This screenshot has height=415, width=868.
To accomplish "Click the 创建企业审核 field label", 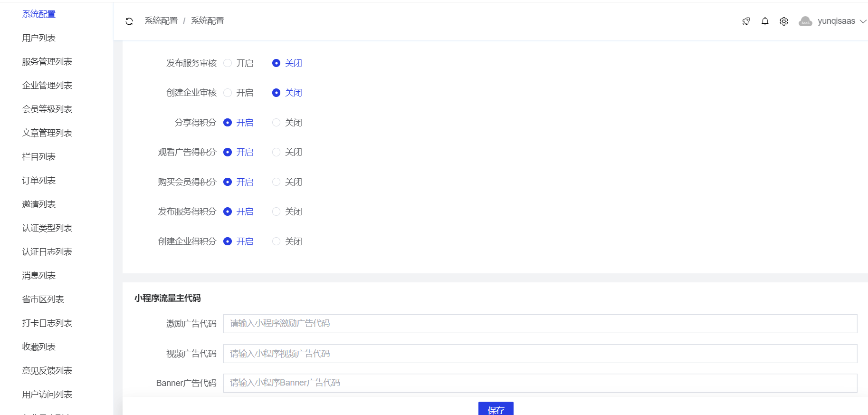I will (191, 93).
